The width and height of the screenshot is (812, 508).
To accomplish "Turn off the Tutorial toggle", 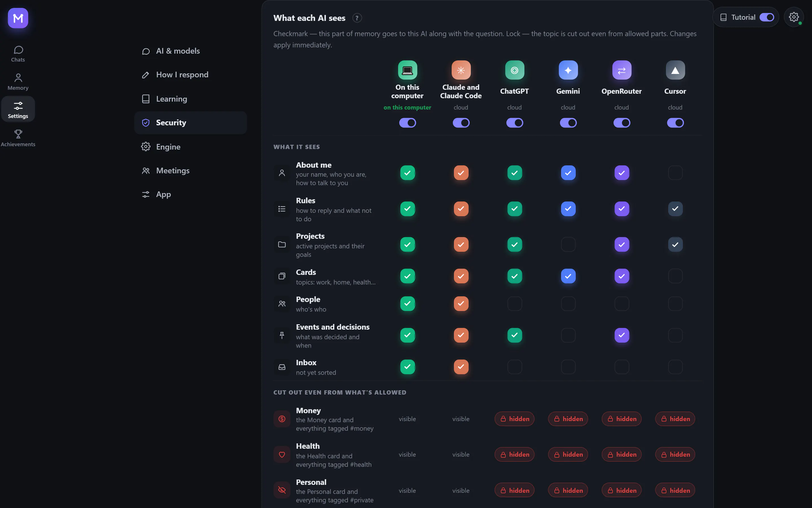I will (767, 17).
